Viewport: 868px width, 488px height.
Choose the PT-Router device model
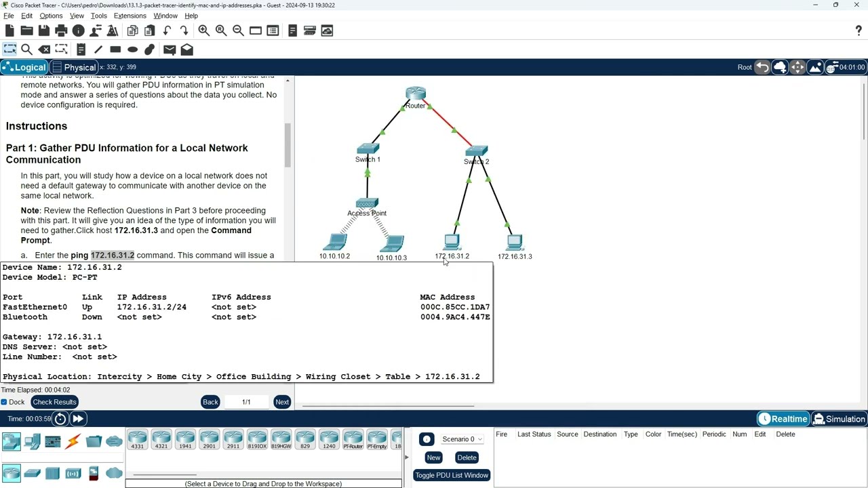click(353, 440)
